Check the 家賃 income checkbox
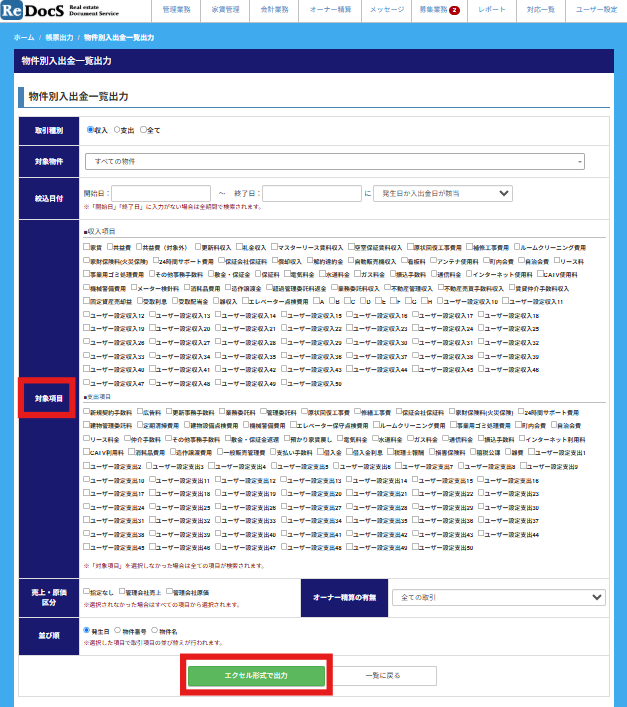Viewport: 627px width, 707px height. [87, 247]
